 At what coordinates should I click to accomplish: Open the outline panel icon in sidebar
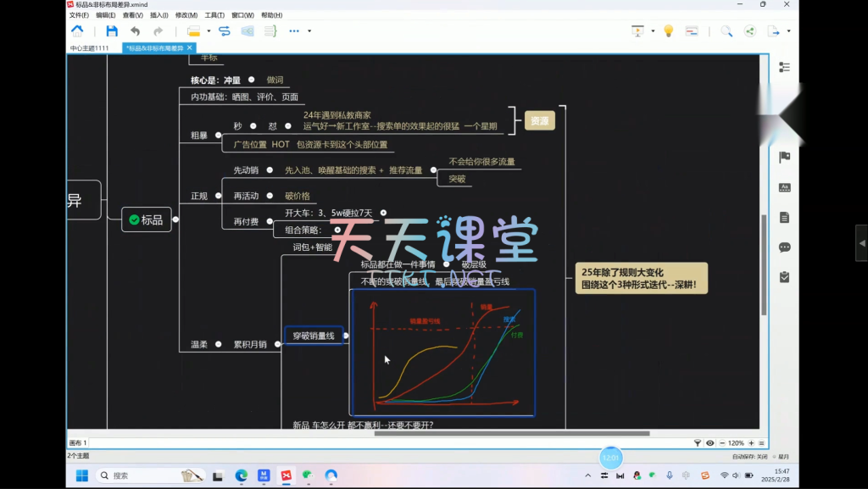(x=784, y=67)
